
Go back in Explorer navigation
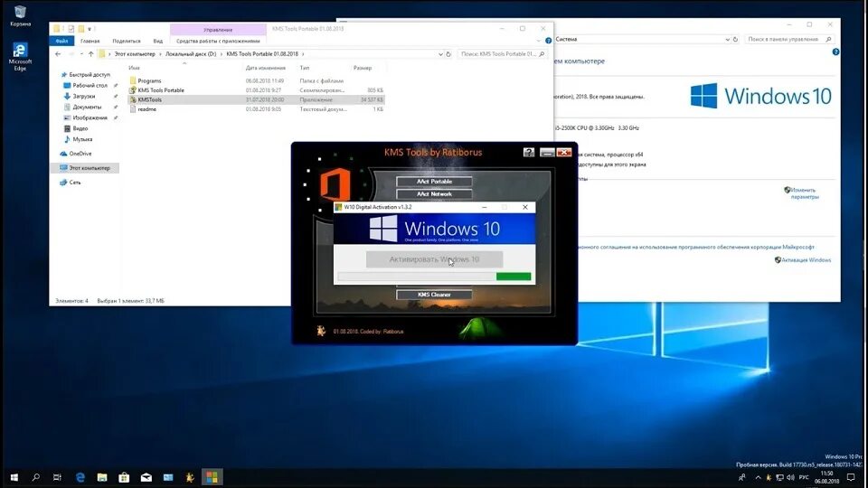58,54
